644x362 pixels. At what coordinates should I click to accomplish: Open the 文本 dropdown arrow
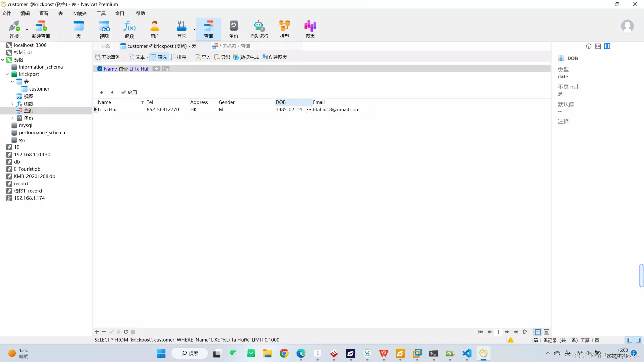148,57
